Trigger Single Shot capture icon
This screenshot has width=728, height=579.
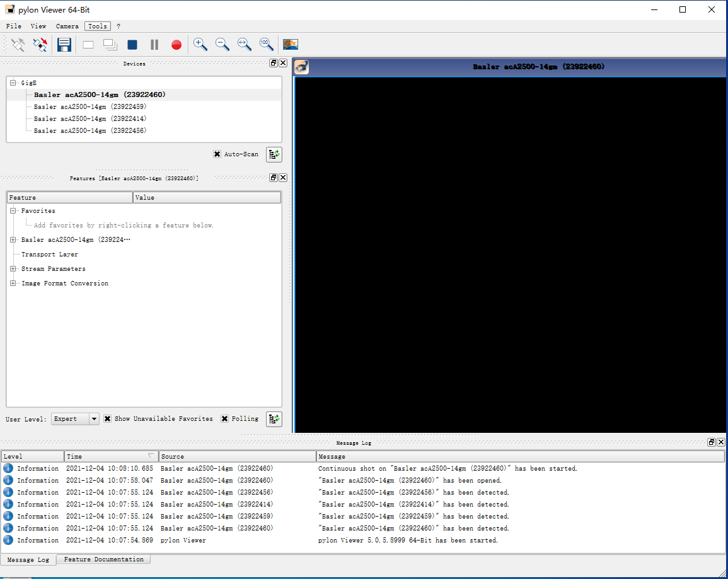click(88, 45)
